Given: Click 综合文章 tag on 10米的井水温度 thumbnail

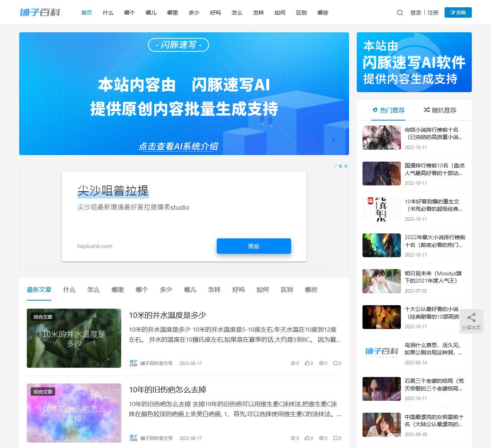Looking at the screenshot, I should tap(43, 317).
